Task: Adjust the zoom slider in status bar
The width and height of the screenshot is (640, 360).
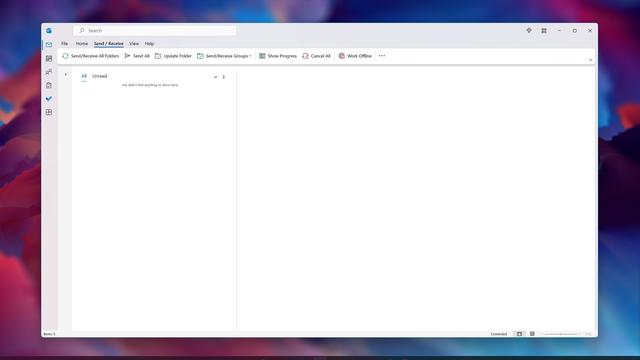Action: click(x=561, y=334)
